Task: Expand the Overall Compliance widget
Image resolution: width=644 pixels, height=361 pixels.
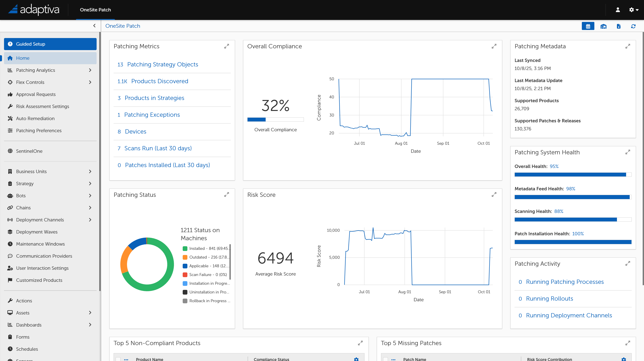Action: tap(494, 46)
